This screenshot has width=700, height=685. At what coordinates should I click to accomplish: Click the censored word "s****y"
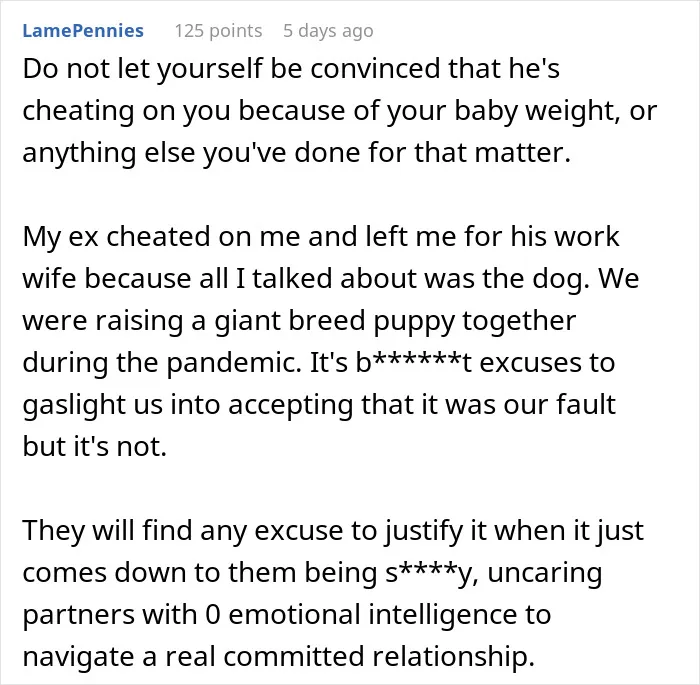tap(432, 572)
